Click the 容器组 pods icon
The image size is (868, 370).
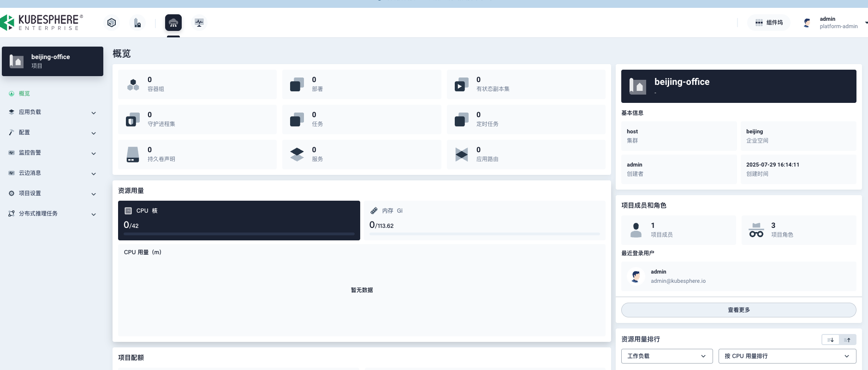(133, 84)
